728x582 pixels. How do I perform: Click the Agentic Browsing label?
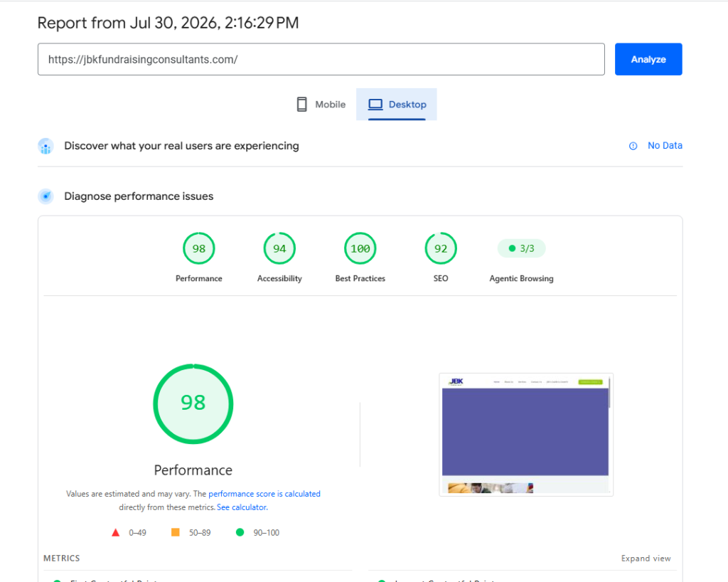[x=521, y=278]
